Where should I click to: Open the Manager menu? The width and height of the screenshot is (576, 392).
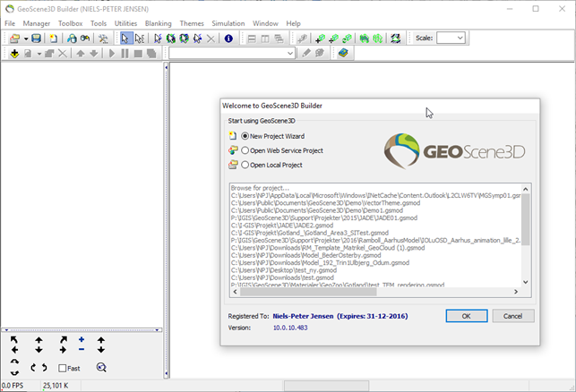tap(37, 23)
